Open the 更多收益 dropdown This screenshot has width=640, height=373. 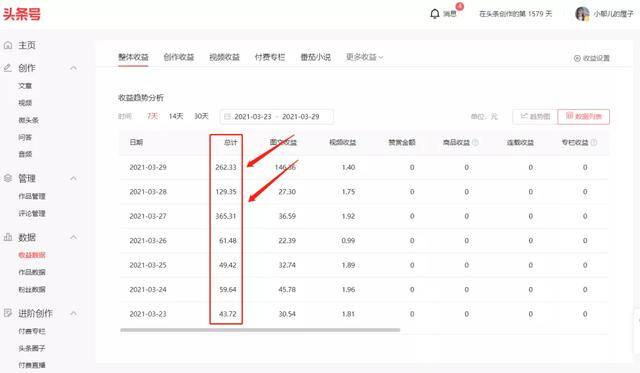364,57
